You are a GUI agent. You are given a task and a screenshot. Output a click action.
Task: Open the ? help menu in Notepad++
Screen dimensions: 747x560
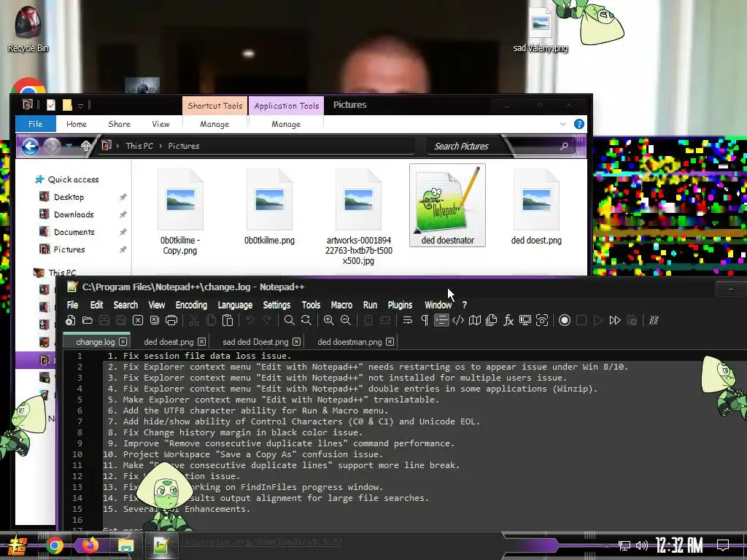pyautogui.click(x=465, y=305)
